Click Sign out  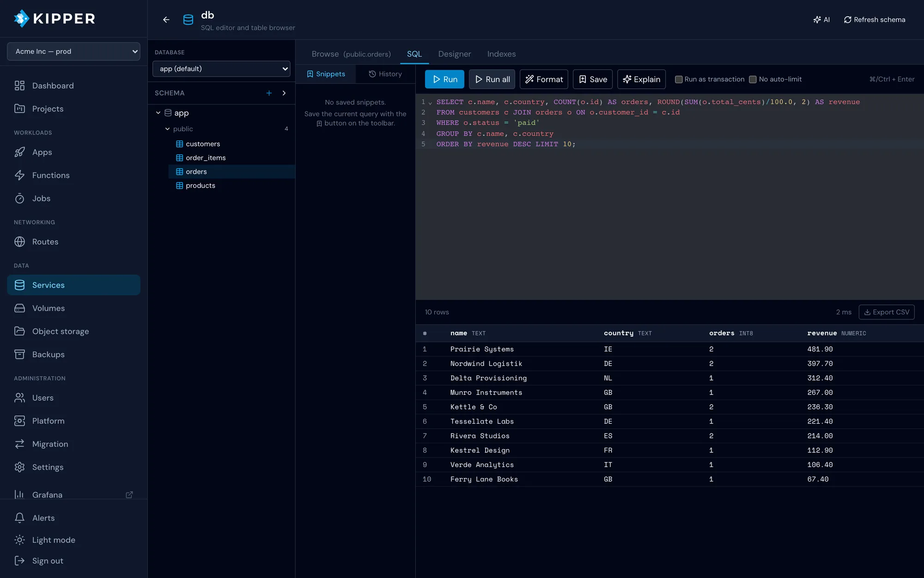tap(73, 561)
